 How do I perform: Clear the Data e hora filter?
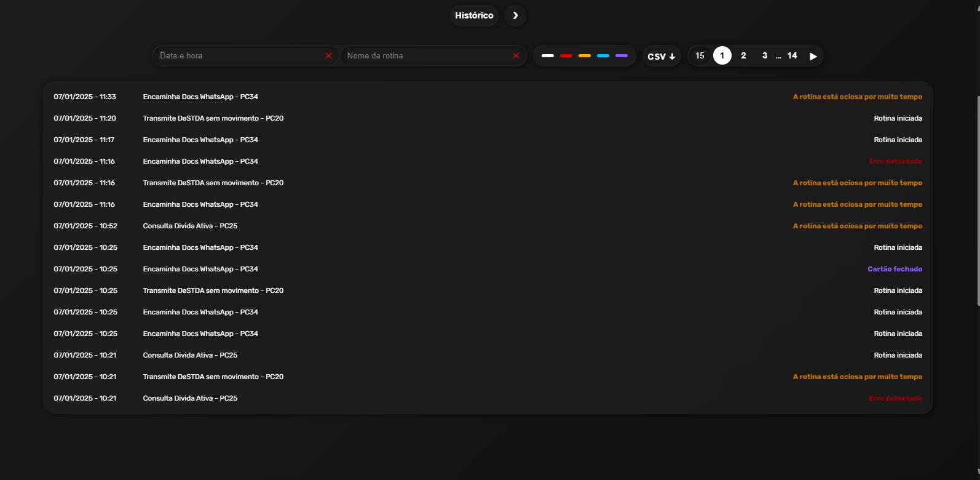328,56
